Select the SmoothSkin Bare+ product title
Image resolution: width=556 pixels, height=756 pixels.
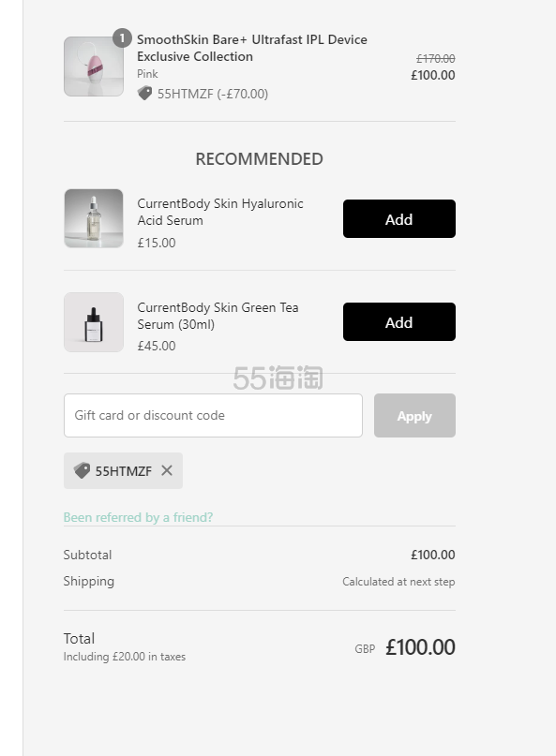coord(250,48)
